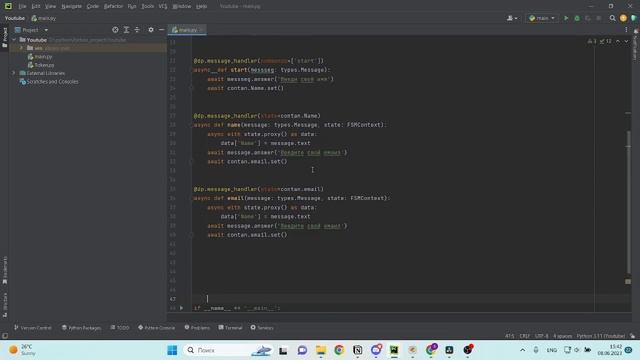
Task: Open the Navigate menu
Action: pyautogui.click(x=71, y=6)
